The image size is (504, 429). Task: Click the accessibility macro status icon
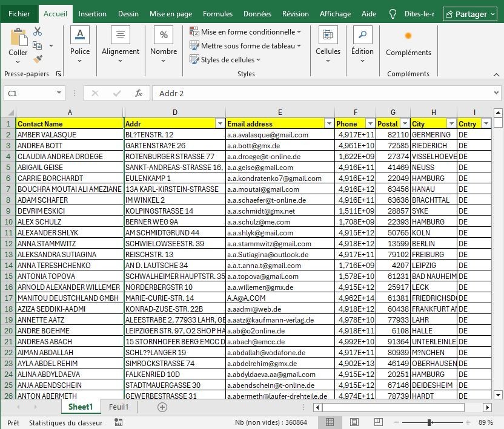(x=118, y=422)
